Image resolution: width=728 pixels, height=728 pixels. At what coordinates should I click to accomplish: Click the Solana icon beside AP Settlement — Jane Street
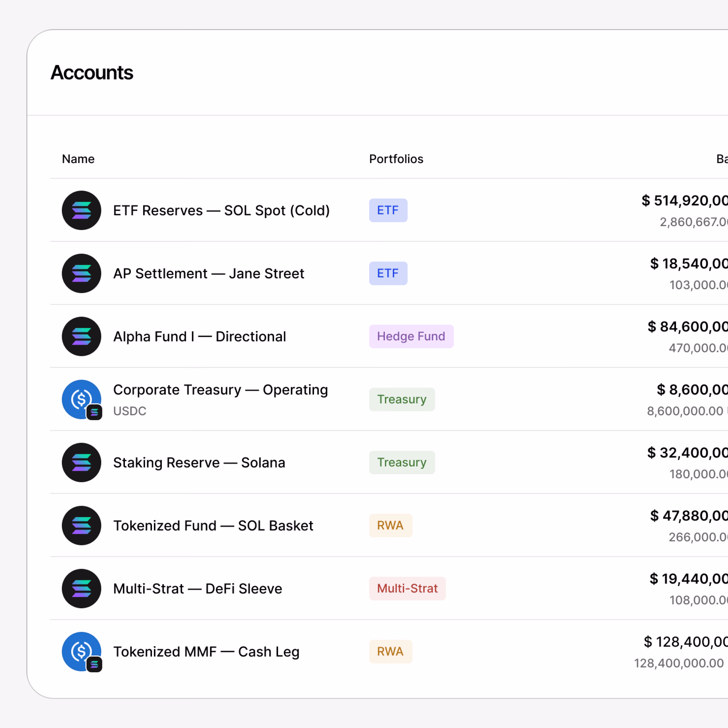81,273
